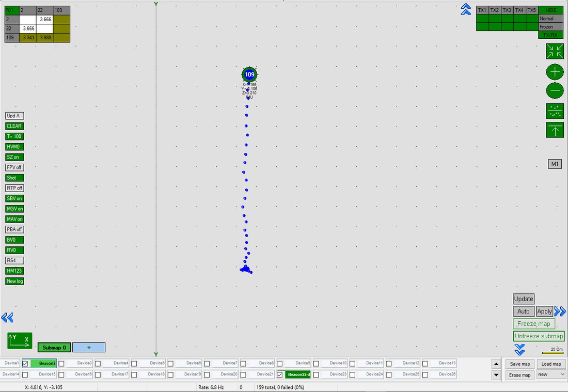Click the green zoom out minus icon
The height and width of the screenshot is (392, 568).
(555, 90)
